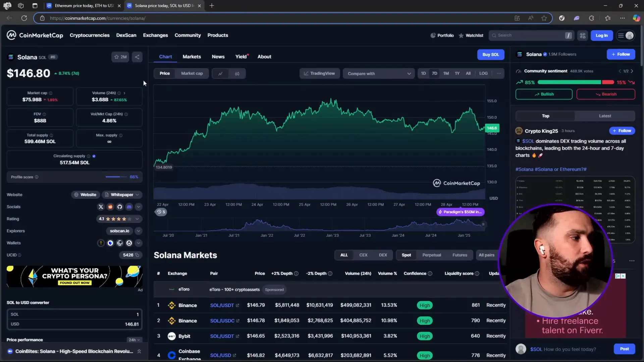
Task: Refresh the browser page
Action: pyautogui.click(x=24, y=18)
